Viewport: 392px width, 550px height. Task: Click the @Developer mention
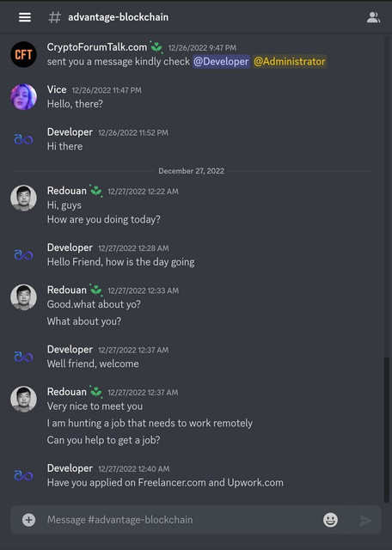pos(221,61)
